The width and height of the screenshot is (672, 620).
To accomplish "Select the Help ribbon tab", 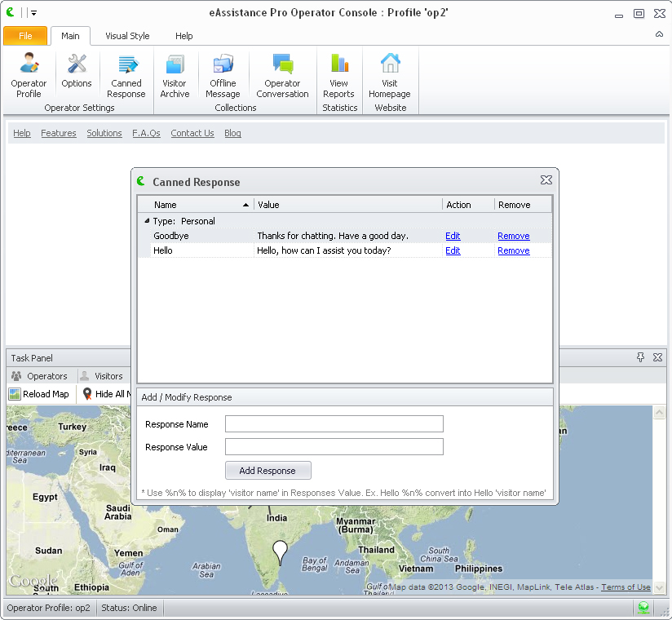I will coord(183,36).
